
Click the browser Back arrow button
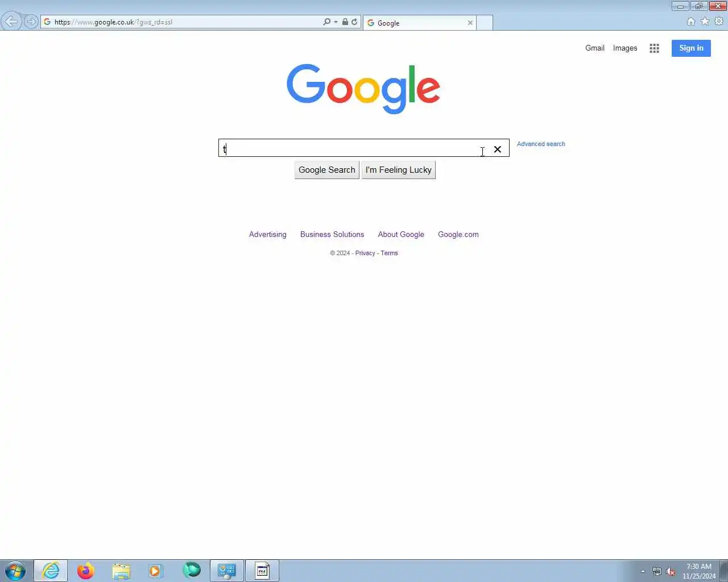(x=11, y=22)
